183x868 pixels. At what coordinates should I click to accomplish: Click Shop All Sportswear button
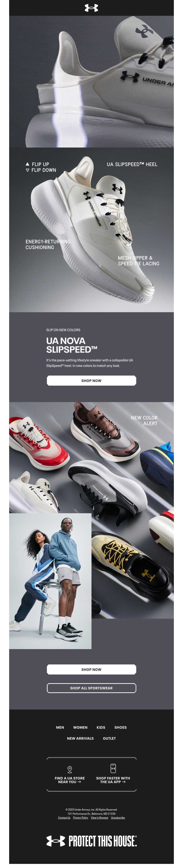(x=91, y=688)
